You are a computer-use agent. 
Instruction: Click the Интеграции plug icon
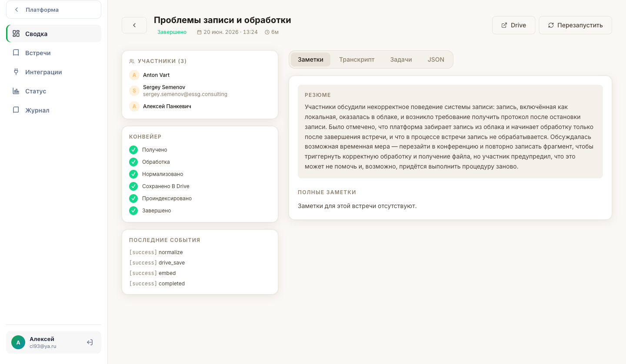coord(16,72)
